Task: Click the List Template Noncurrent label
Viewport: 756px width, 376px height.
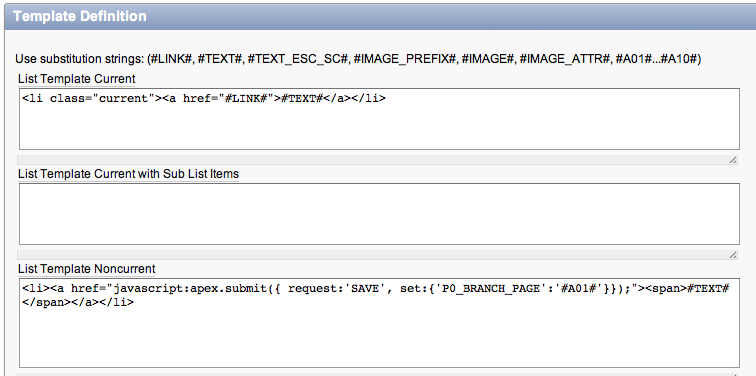Action: point(87,269)
